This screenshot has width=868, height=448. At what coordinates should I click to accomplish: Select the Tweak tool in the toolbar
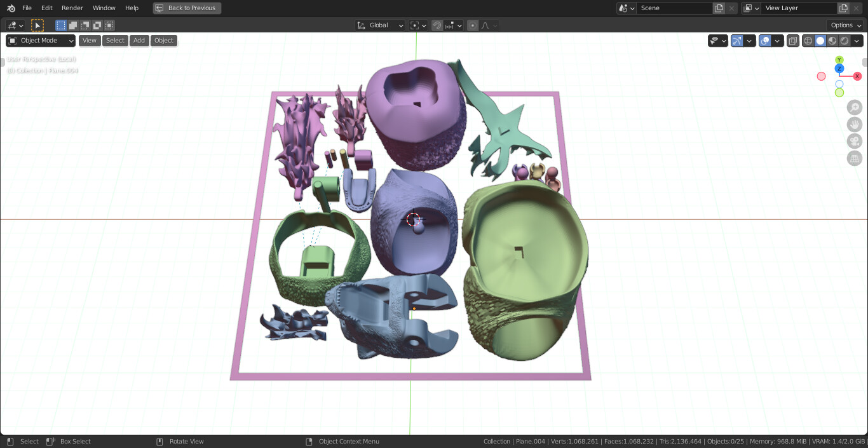click(37, 25)
